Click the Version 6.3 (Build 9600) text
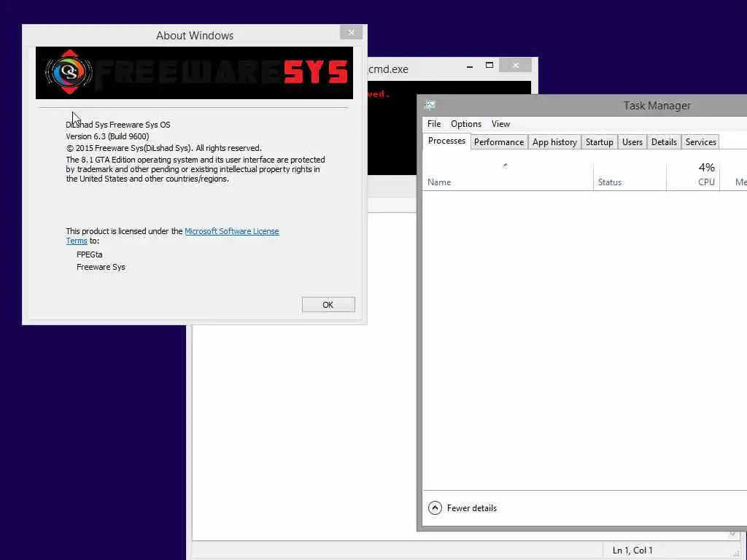This screenshot has height=560, width=747. [x=108, y=136]
